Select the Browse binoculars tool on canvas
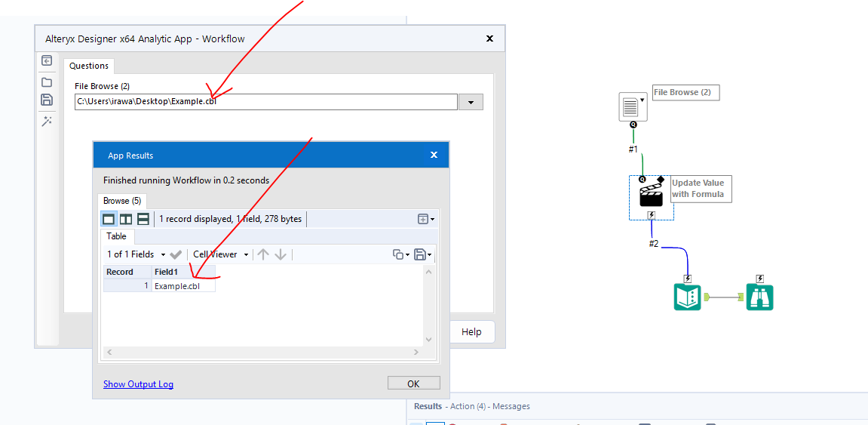Image resolution: width=868 pixels, height=425 pixels. tap(759, 297)
